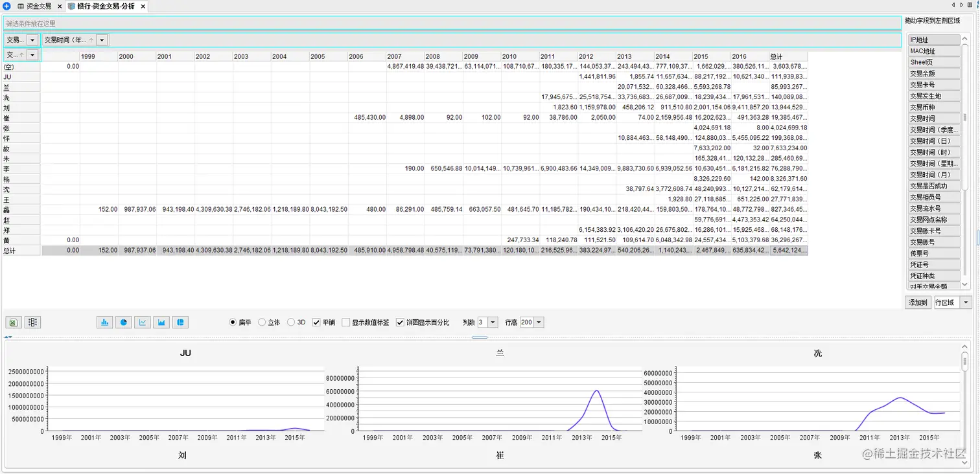Select the 扁平 flat style radio

[x=233, y=322]
